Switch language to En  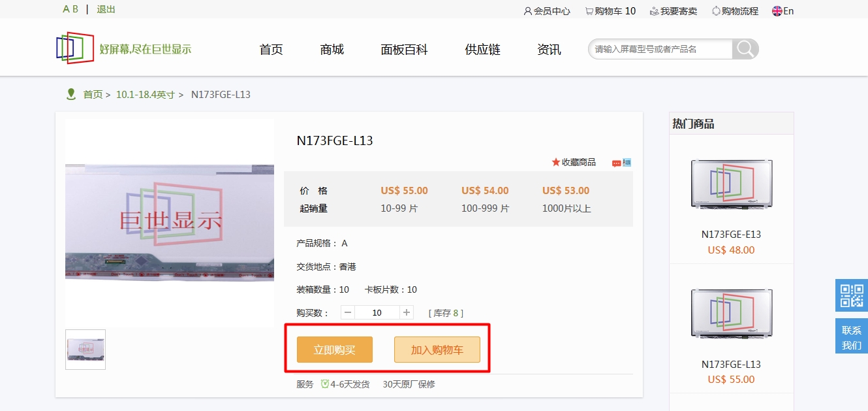(783, 10)
